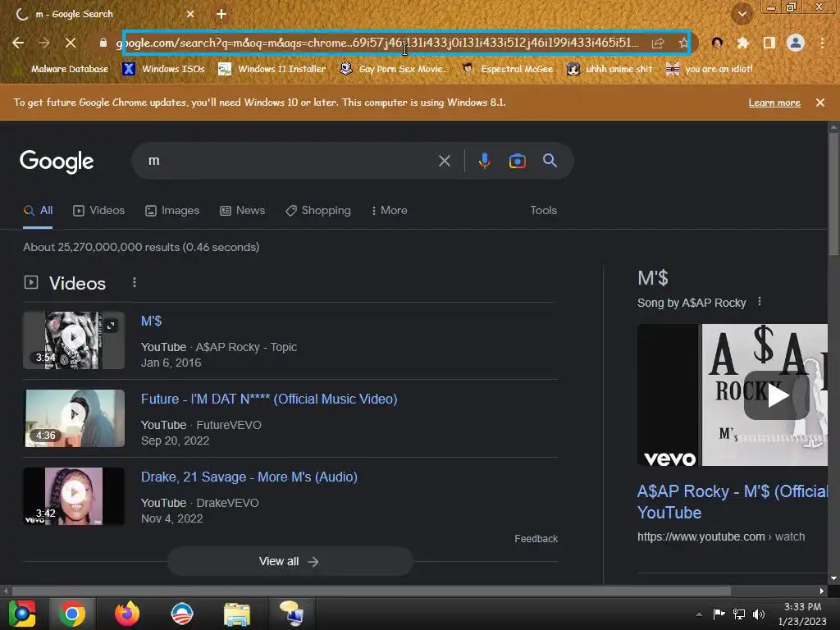Screen dimensions: 840x630
Task: Close the 'm - Google Search' tab
Action: (190, 15)
